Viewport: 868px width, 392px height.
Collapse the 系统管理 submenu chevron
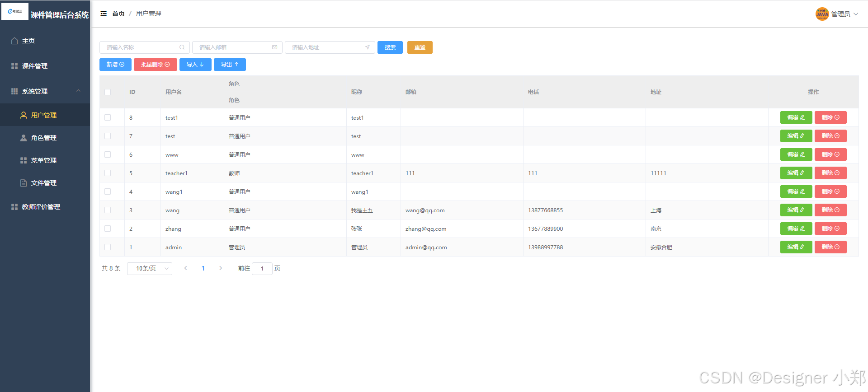[78, 91]
